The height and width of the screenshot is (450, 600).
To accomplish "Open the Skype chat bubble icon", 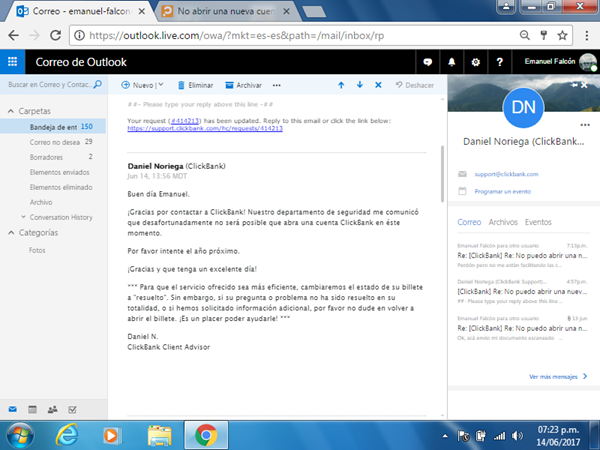I will [x=427, y=62].
